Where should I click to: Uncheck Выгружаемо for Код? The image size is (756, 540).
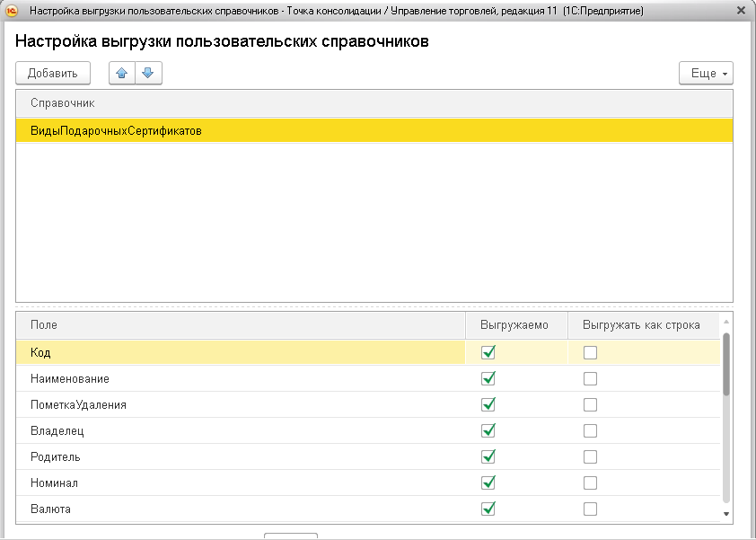click(488, 352)
